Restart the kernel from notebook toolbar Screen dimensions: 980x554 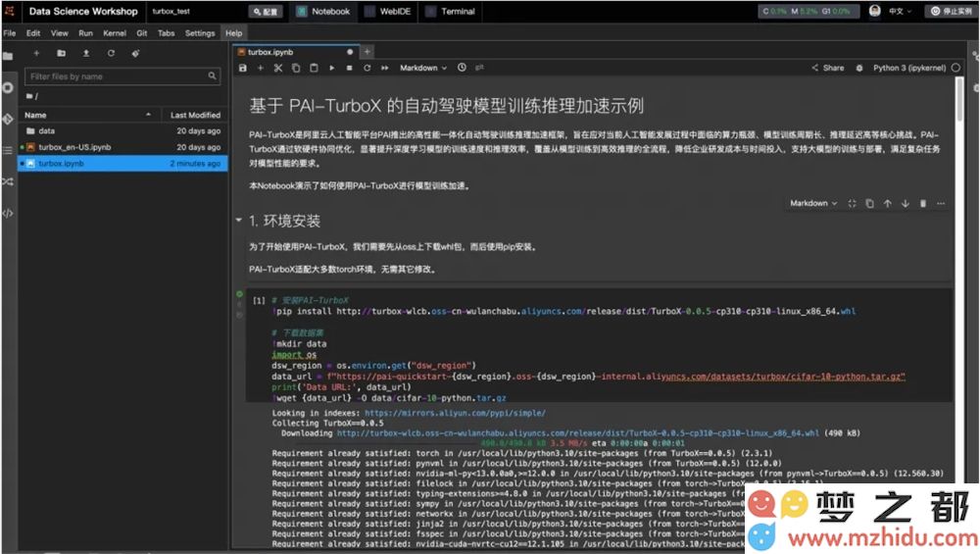pos(367,68)
